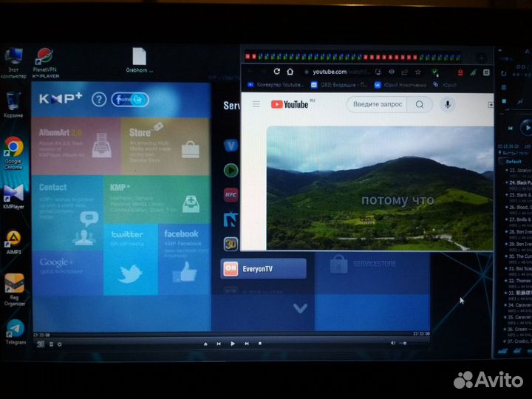Open KMPlayer settings gear in control bar
Image resolution: width=532 pixels, height=399 pixels.
pyautogui.click(x=60, y=344)
